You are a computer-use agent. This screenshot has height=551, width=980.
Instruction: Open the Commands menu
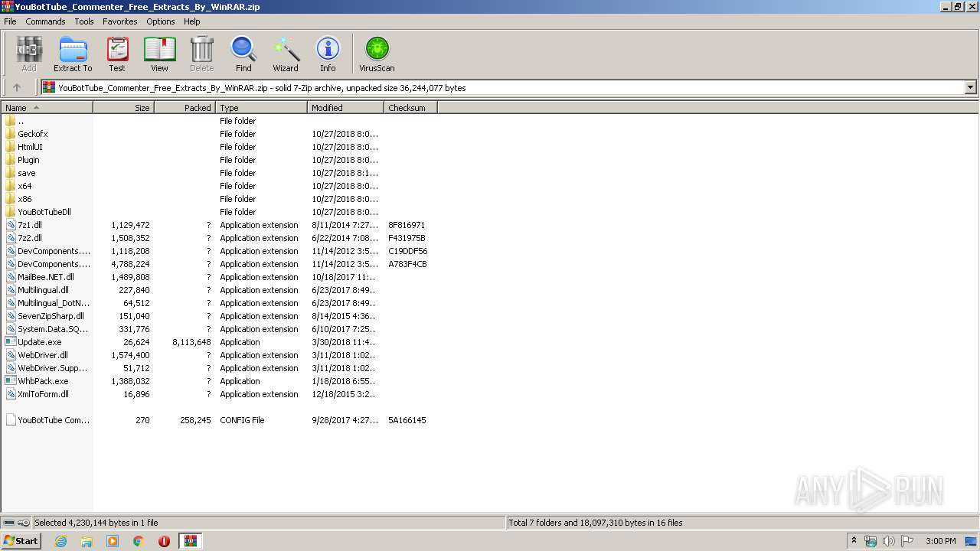(45, 21)
